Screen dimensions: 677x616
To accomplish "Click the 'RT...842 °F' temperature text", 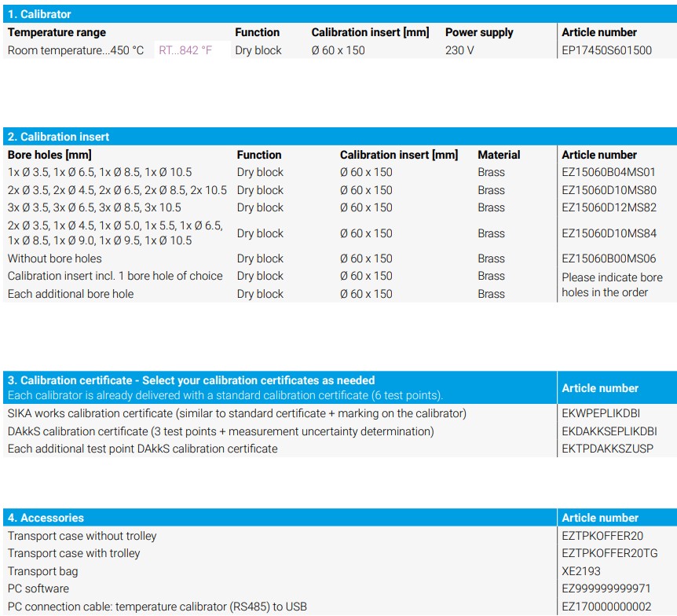I will 185,50.
